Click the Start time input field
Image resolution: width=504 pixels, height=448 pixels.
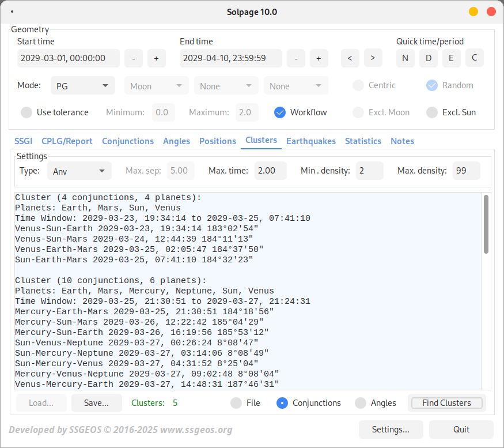point(69,58)
